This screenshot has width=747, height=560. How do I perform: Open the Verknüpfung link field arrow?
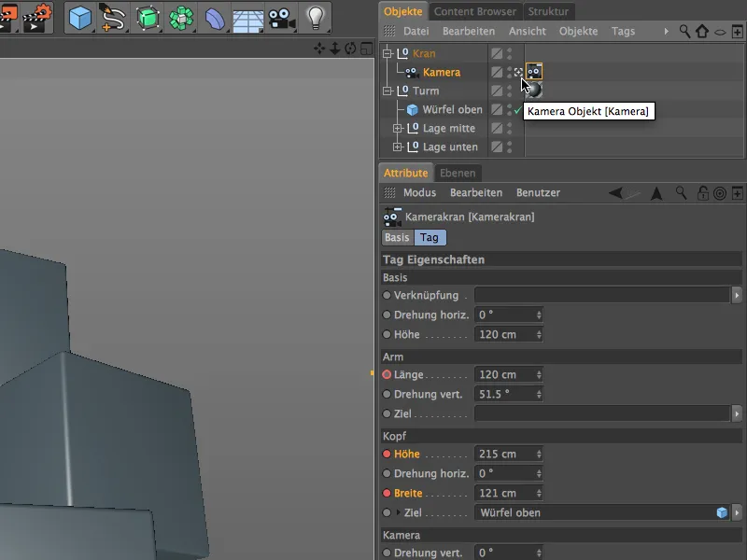(737, 295)
